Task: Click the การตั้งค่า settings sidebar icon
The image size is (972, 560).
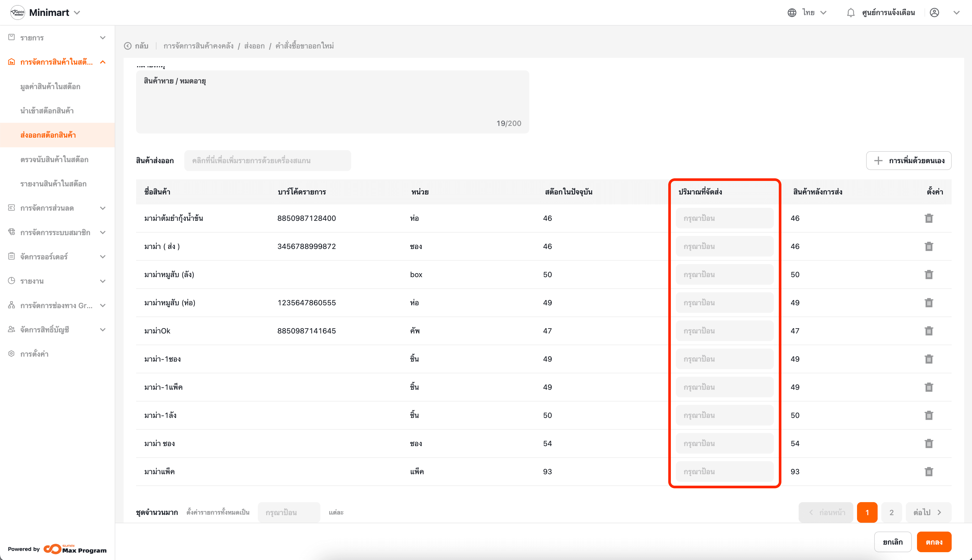Action: 11,354
